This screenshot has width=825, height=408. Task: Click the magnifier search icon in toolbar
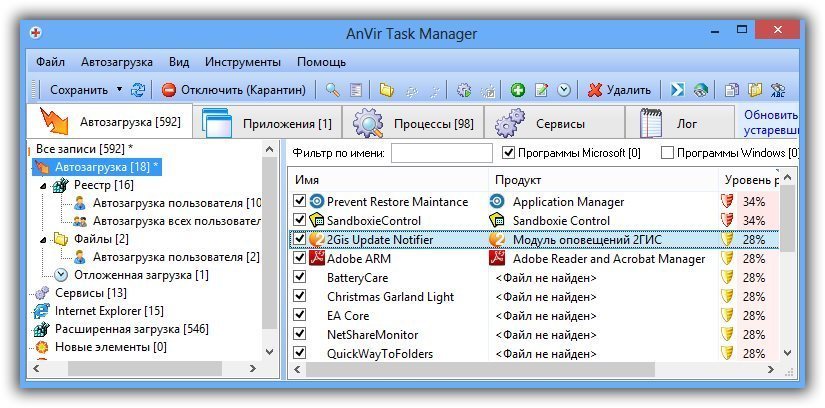pyautogui.click(x=333, y=90)
